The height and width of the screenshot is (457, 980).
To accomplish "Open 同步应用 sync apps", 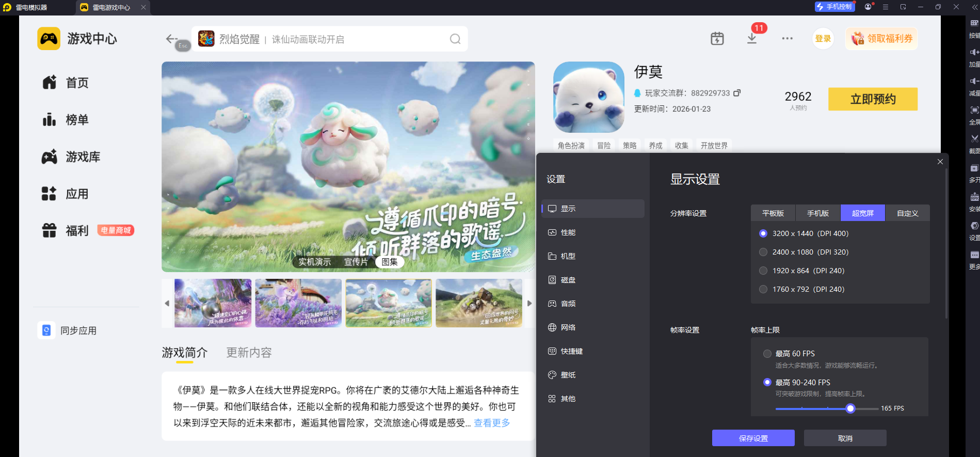I will 68,330.
